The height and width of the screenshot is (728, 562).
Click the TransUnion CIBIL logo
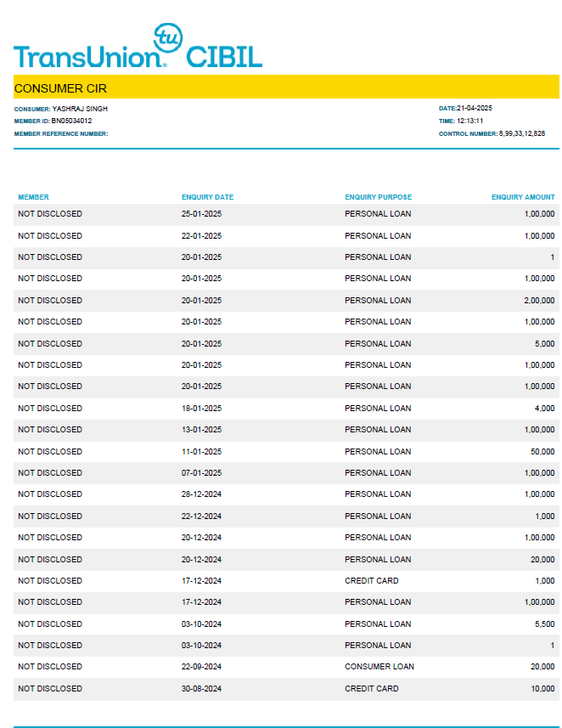click(x=138, y=53)
